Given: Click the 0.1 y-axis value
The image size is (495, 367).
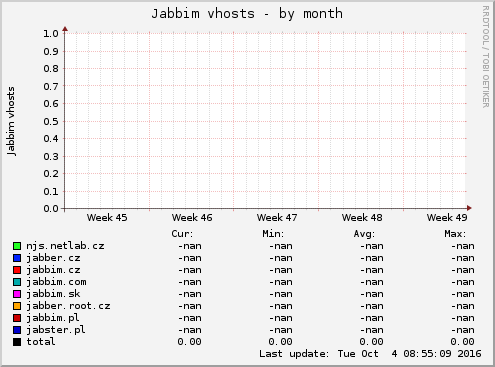Looking at the screenshot, I should [x=51, y=192].
